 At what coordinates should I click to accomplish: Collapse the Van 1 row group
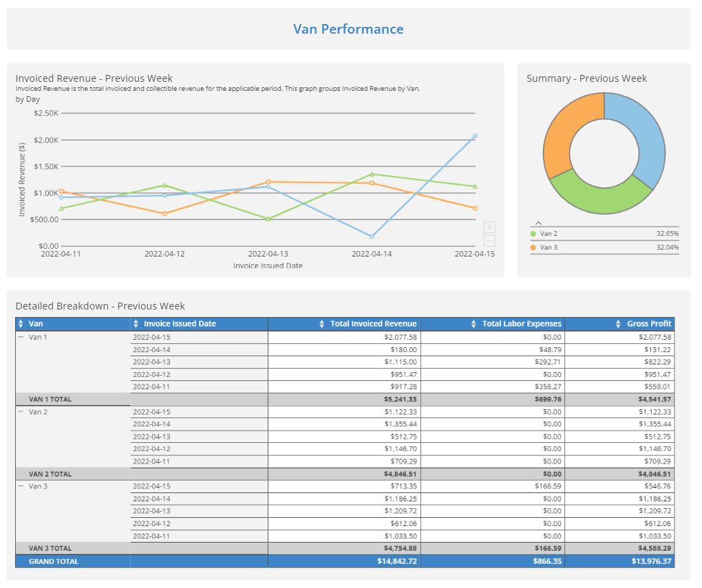pyautogui.click(x=21, y=337)
